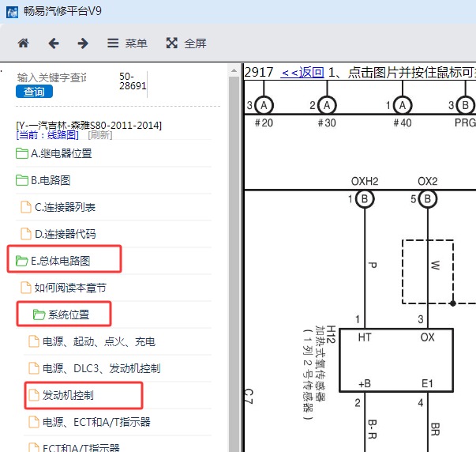Screen dimensions: 476x452
Task: Navigate forward with the right arrow
Action: click(83, 43)
